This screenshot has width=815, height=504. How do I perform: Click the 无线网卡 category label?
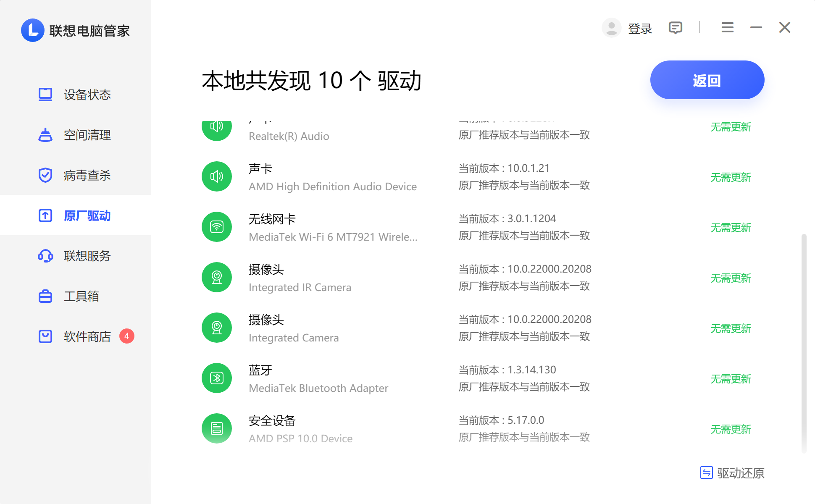click(272, 219)
